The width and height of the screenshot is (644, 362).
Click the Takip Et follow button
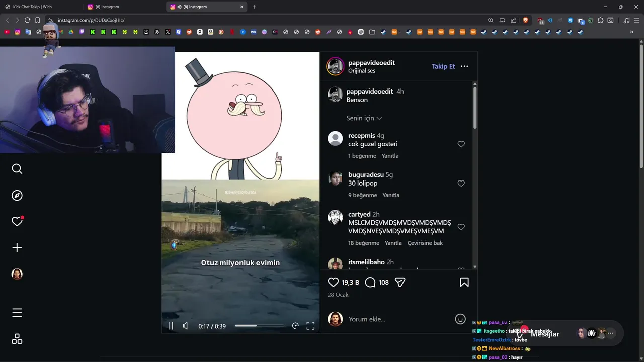click(443, 66)
